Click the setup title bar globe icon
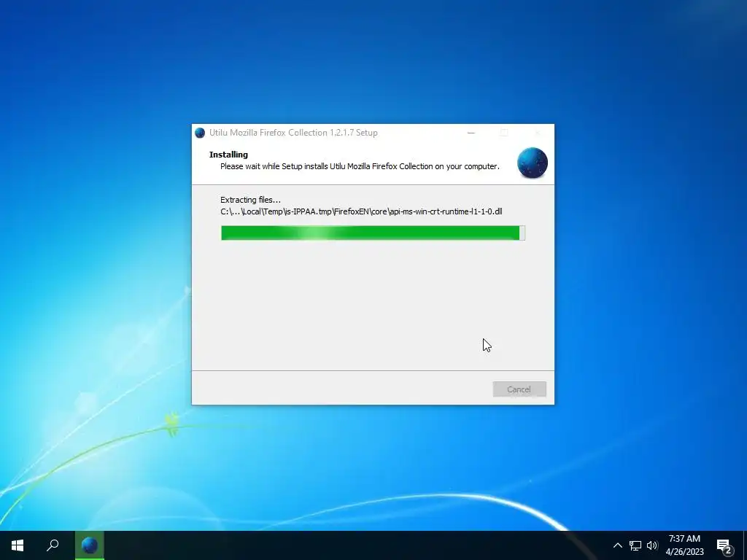 tap(200, 133)
